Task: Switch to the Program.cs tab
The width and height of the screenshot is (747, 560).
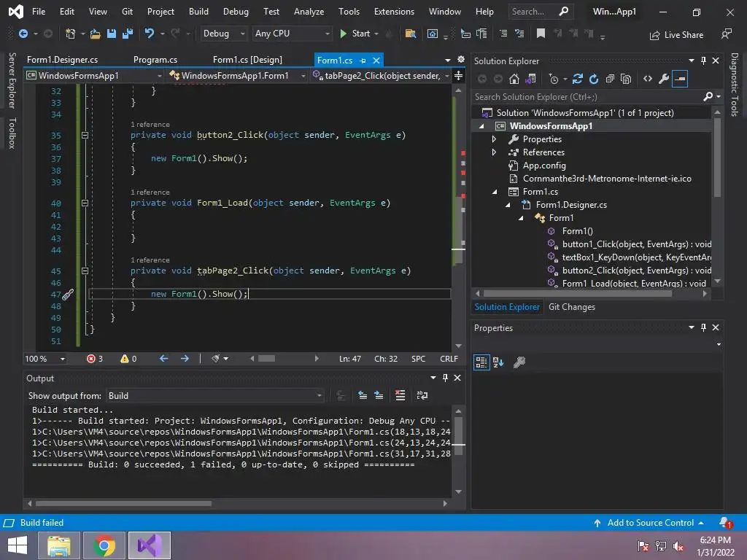Action: coord(155,60)
